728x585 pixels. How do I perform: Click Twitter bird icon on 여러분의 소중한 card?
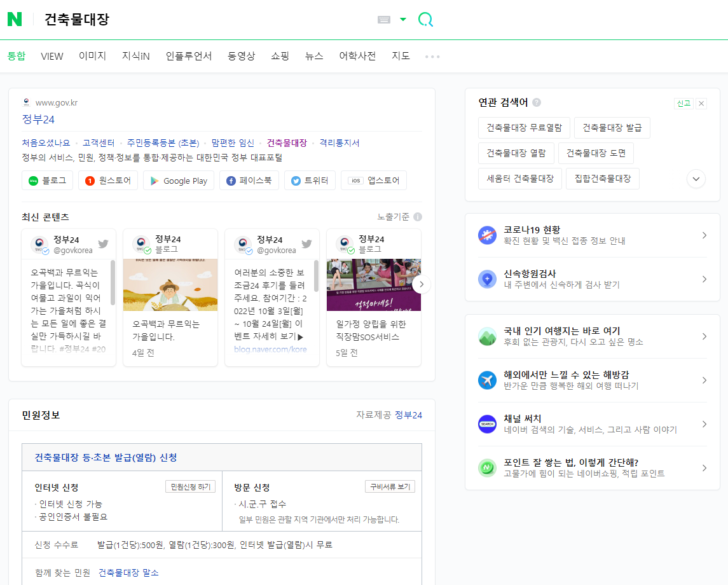coord(307,244)
